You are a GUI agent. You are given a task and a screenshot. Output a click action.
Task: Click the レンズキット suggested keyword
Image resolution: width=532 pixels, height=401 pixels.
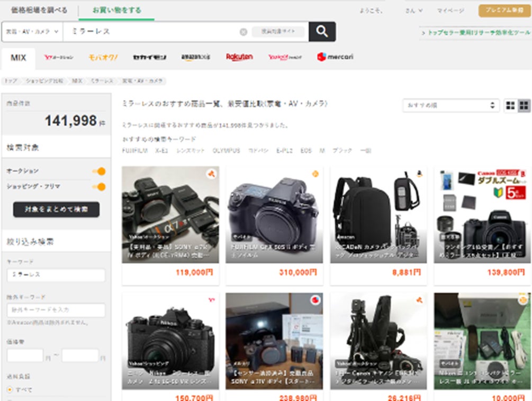pos(191,150)
